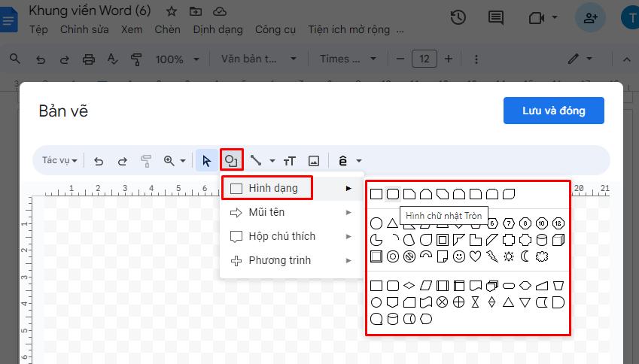
Task: Click the text box tool
Action: coord(290,160)
